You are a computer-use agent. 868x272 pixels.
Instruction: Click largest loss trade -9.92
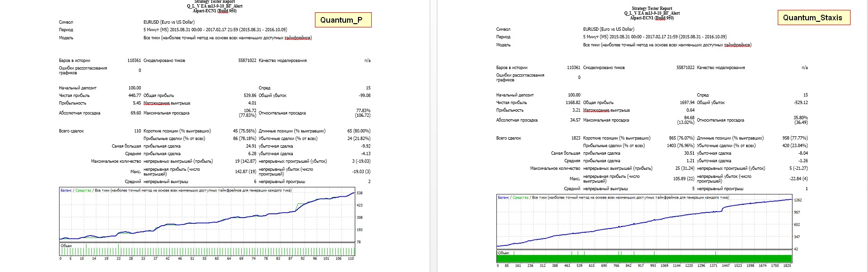(x=366, y=146)
